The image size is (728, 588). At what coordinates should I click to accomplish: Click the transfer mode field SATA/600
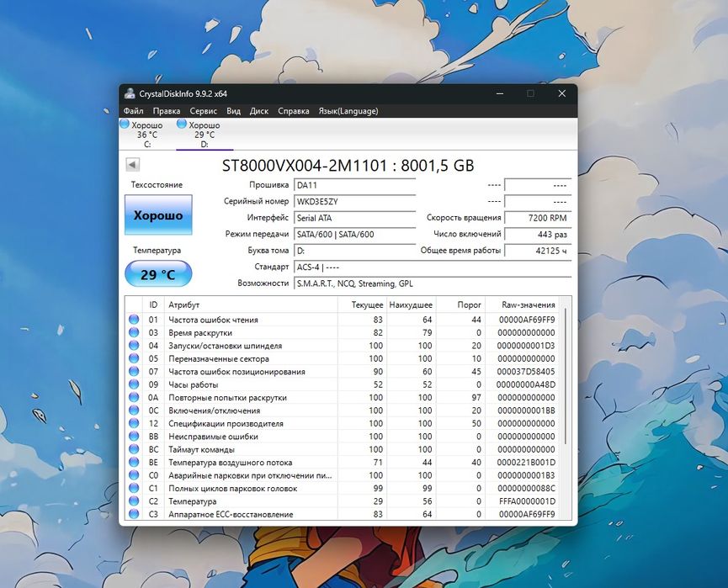[354, 235]
